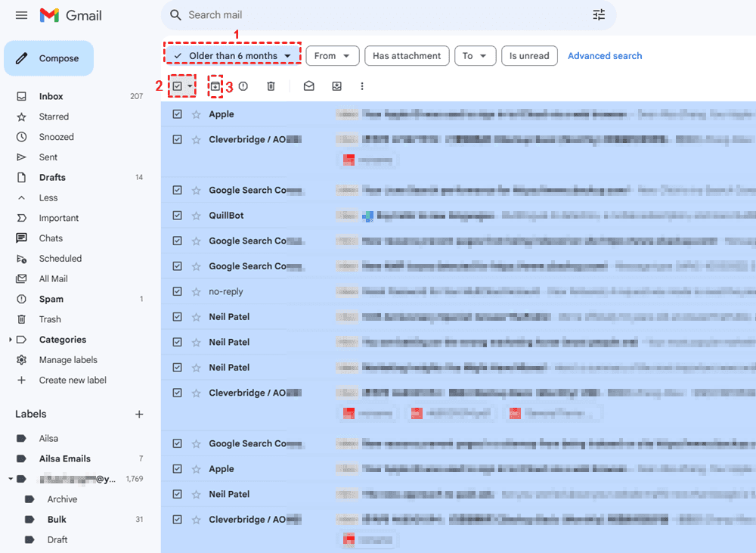Uncheck the last Neil Patel checkbox
Viewport: 756px width, 553px height.
(178, 495)
